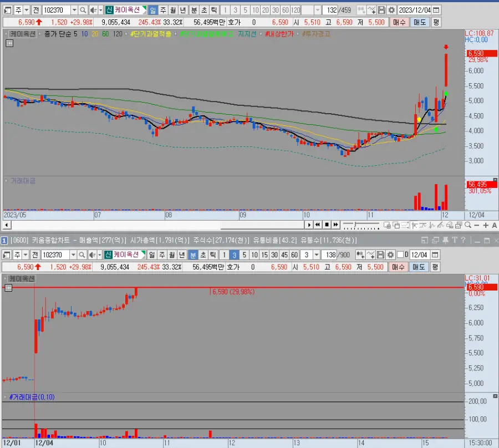Select the 5-minute interval in the lower chart
This screenshot has height=448, width=499.
244,255
